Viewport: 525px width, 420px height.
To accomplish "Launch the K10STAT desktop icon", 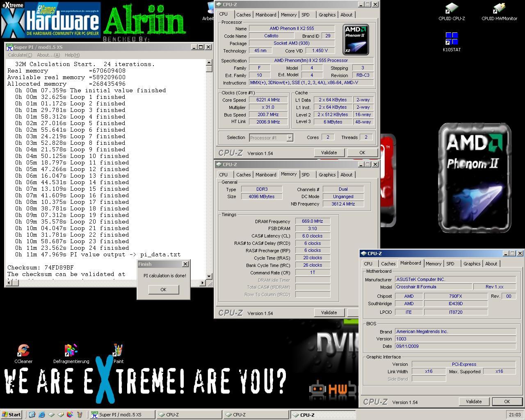I will point(452,42).
